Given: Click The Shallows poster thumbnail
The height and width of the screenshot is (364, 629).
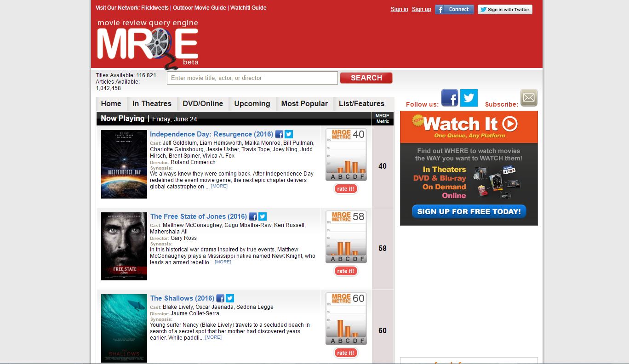Looking at the screenshot, I should 124,328.
